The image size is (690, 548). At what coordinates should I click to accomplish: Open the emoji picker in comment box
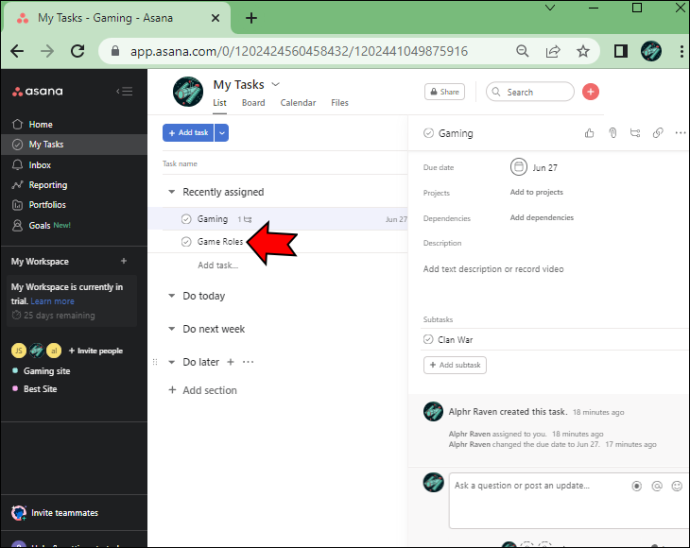pyautogui.click(x=676, y=486)
